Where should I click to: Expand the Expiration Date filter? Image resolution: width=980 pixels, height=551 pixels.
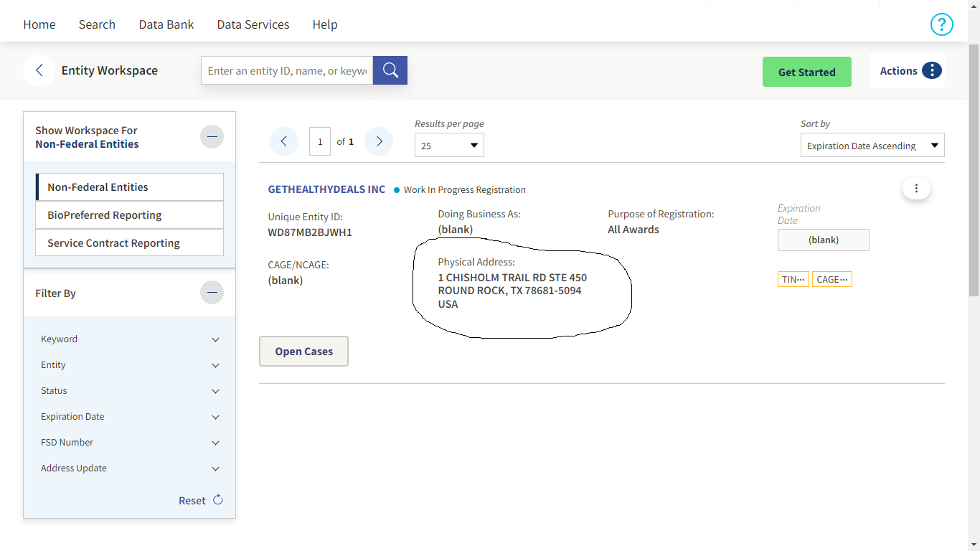click(215, 417)
